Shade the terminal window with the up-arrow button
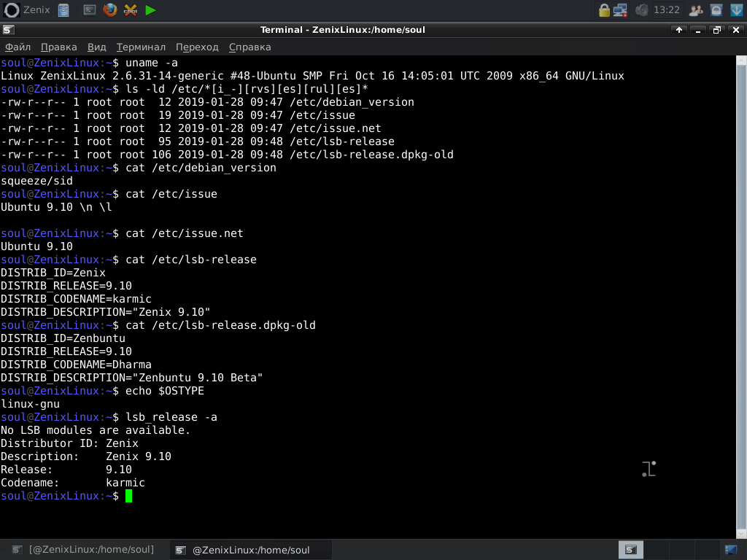Screen dimensions: 747x560 pyautogui.click(x=679, y=30)
